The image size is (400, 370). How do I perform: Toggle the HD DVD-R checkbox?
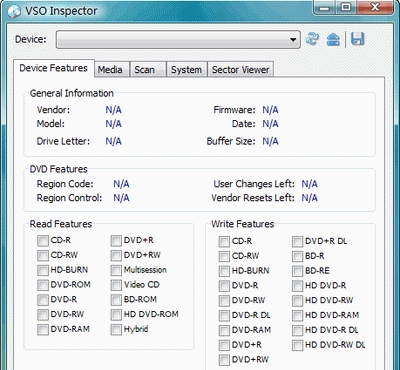click(297, 286)
